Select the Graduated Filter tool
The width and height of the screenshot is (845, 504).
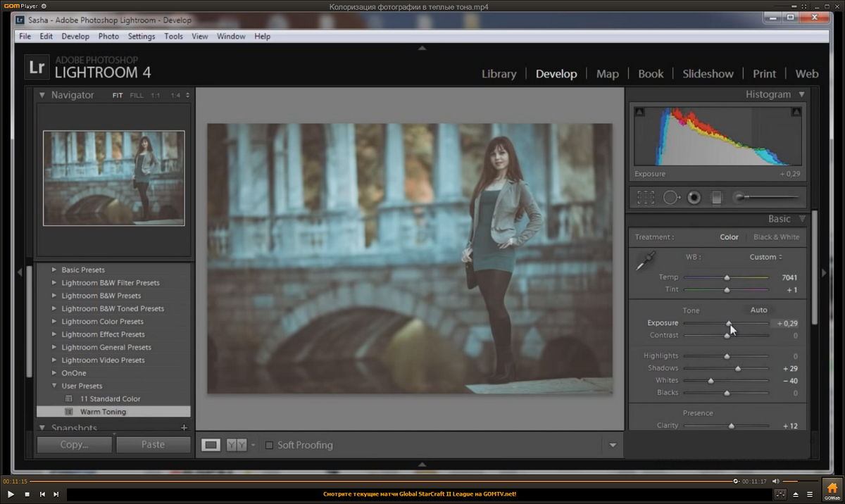coord(716,198)
